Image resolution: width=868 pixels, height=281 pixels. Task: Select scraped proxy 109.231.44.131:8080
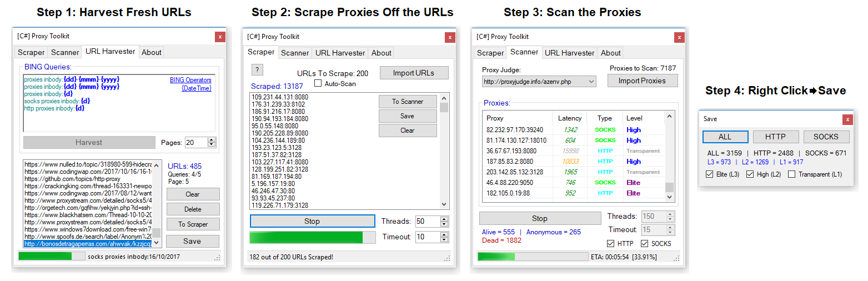[280, 97]
